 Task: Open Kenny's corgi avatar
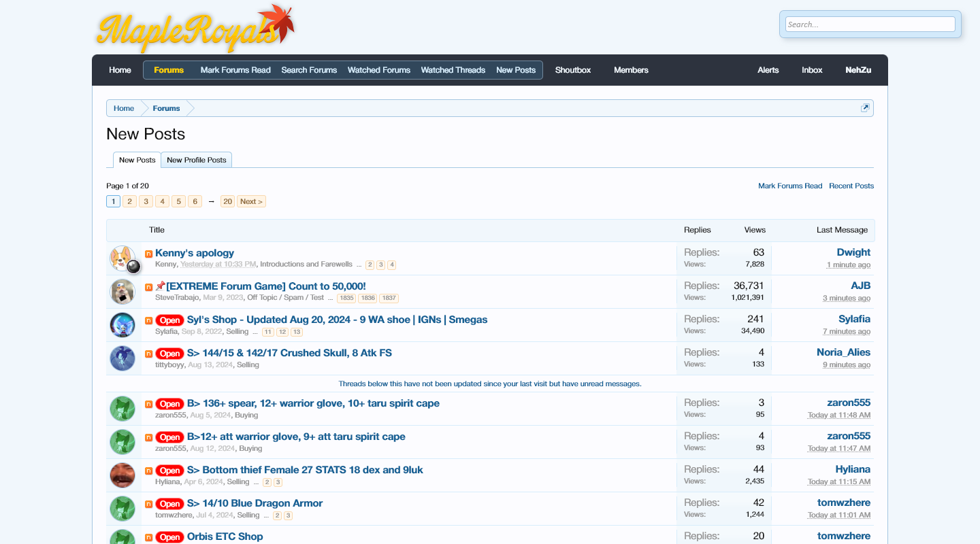(122, 258)
